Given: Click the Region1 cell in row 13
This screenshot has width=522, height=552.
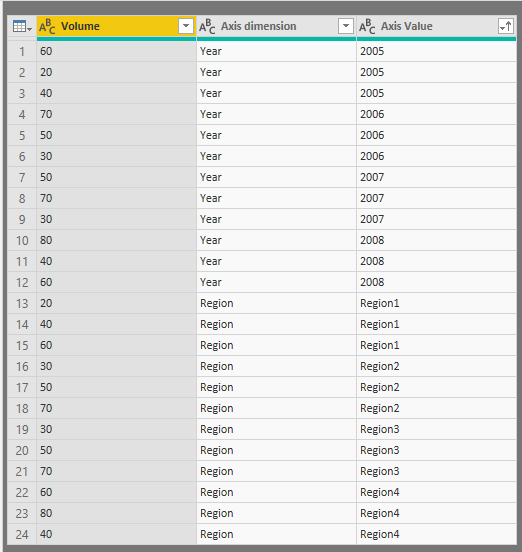Looking at the screenshot, I should [436, 303].
